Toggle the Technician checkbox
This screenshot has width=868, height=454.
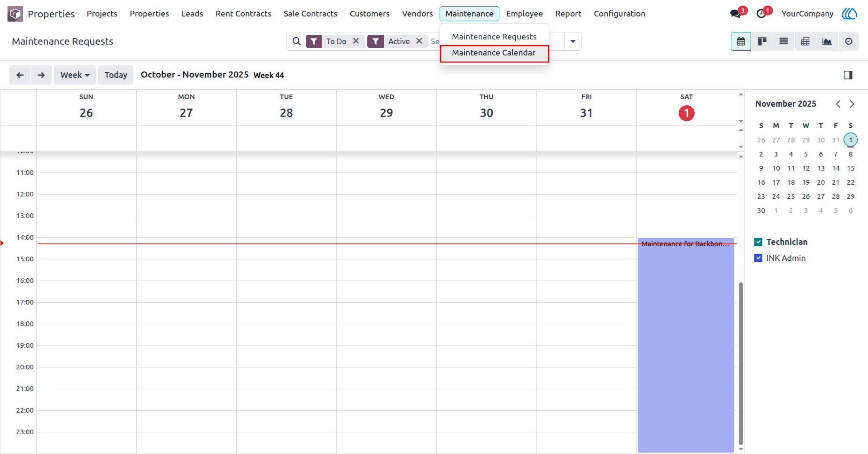pos(759,242)
